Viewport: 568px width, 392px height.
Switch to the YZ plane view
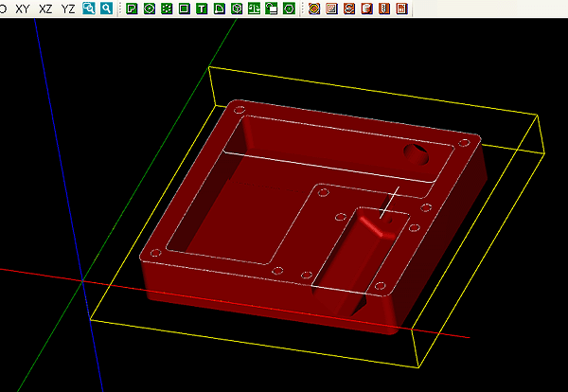point(68,9)
